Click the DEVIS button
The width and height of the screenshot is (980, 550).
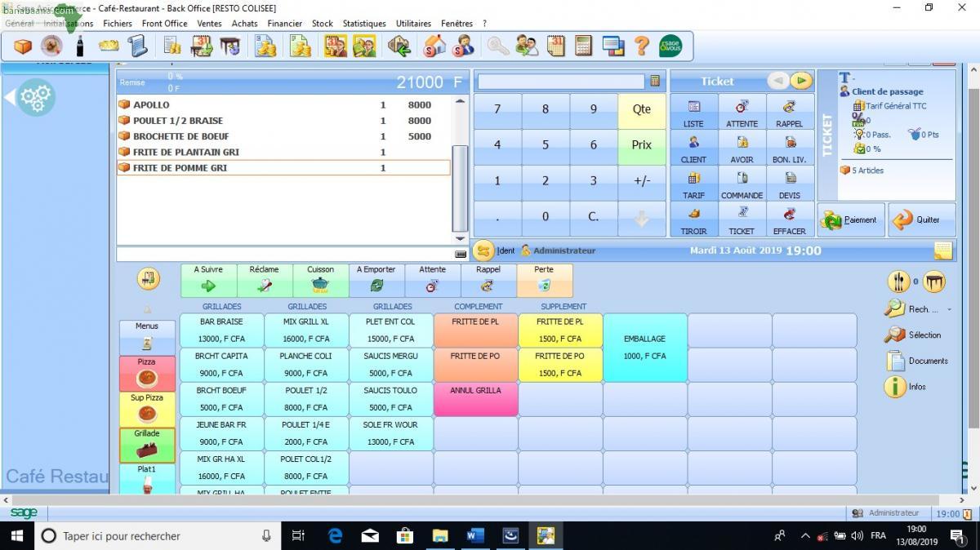(x=790, y=184)
